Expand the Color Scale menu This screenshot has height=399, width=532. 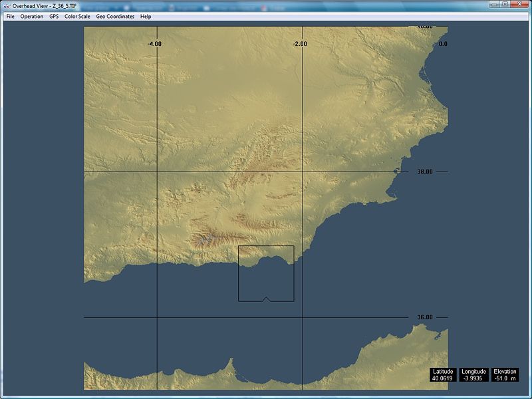77,16
